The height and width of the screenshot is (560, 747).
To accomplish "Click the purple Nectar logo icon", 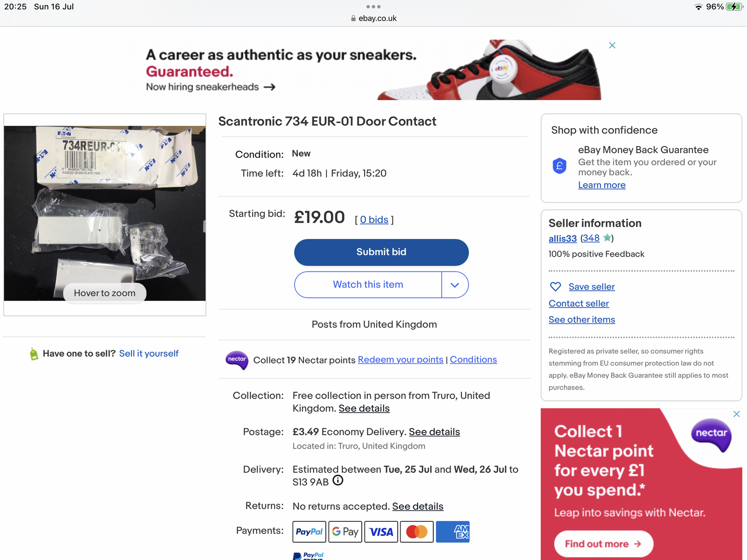I will click(x=237, y=360).
